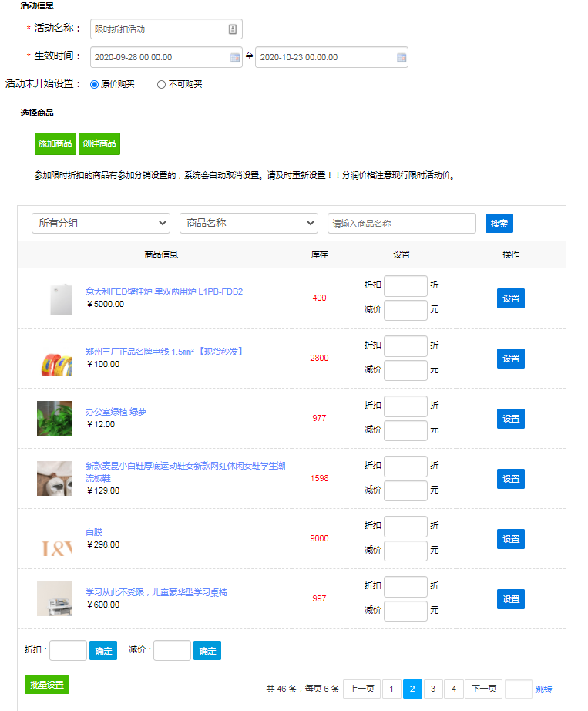Click 设置 button for 小白鞋 row
The image size is (588, 711).
pos(510,479)
